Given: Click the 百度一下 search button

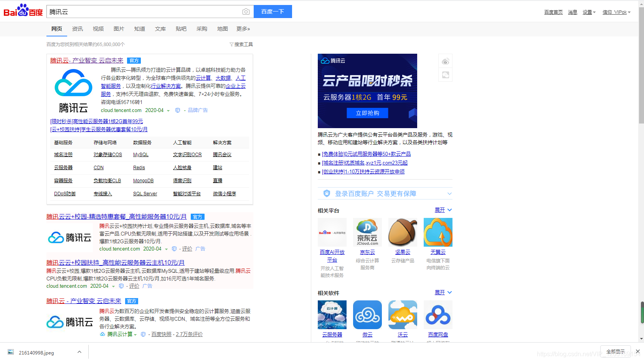Looking at the screenshot, I should coord(273,12).
